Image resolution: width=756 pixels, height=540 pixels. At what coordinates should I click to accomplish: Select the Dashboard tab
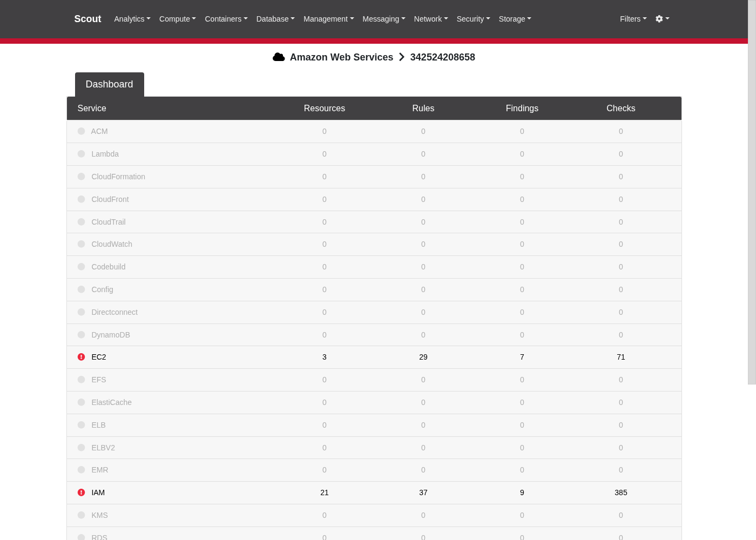tap(110, 84)
